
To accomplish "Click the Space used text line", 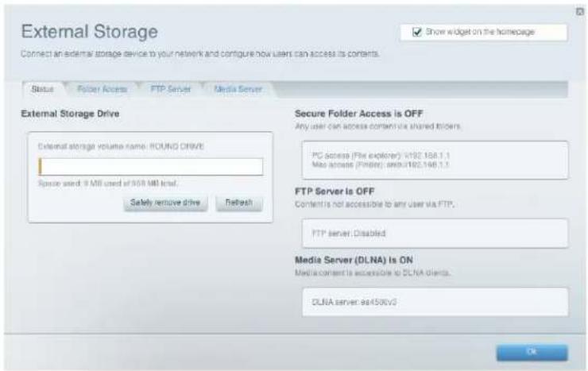I will click(108, 184).
